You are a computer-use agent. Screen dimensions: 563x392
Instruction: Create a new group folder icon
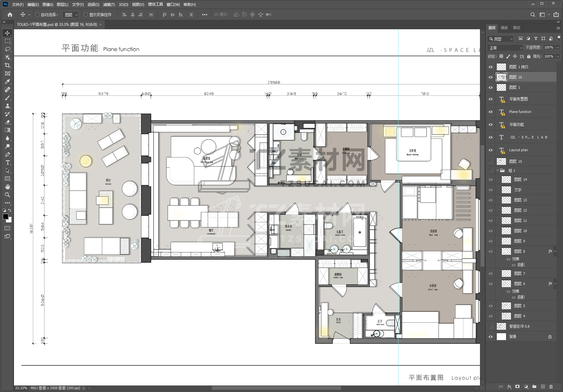(x=534, y=387)
